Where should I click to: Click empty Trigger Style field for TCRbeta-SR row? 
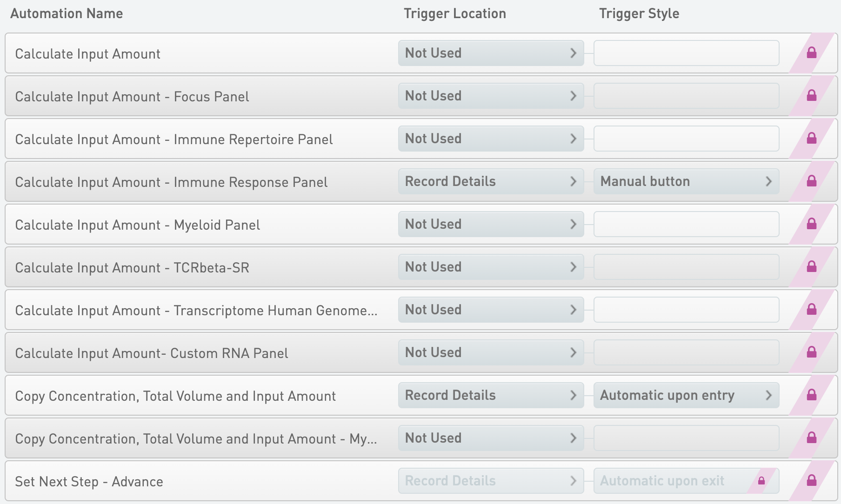point(686,267)
